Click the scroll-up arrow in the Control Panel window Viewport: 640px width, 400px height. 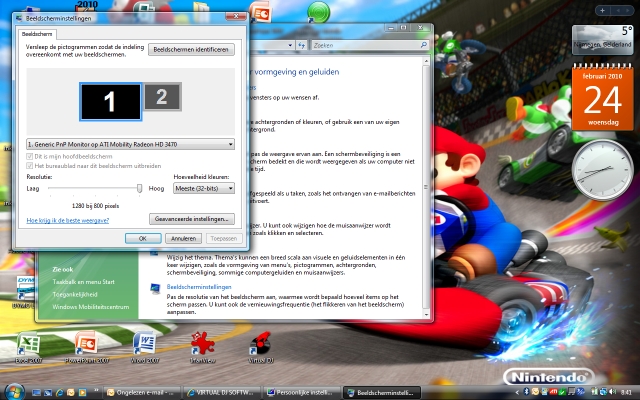click(427, 61)
